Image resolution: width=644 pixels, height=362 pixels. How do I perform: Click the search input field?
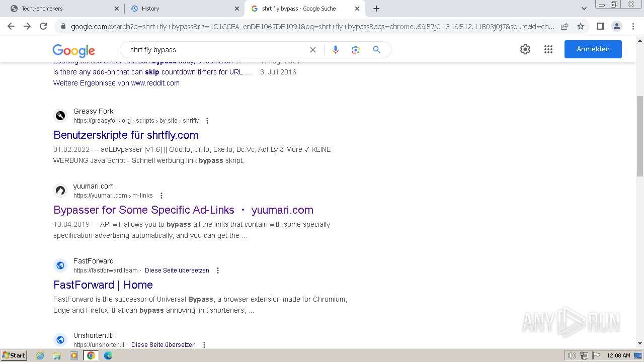216,50
